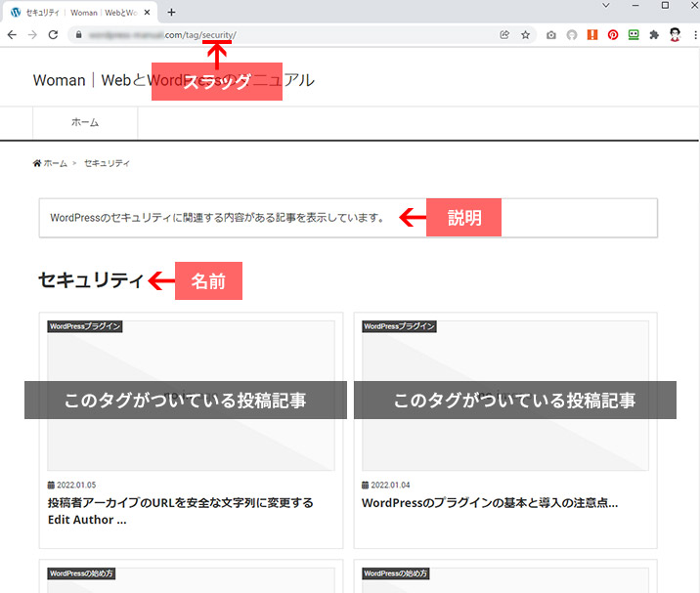Screen dimensions: 700x593
Task: Minimize the browser window
Action: [635, 5]
